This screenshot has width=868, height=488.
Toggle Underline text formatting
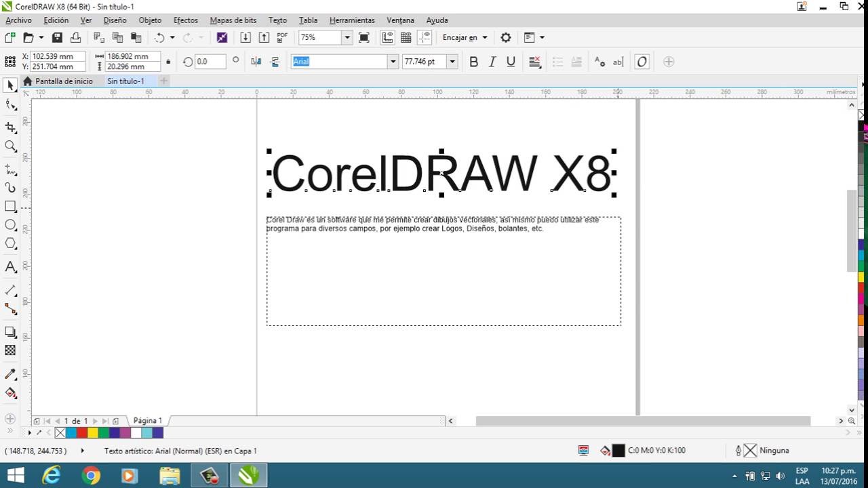511,62
